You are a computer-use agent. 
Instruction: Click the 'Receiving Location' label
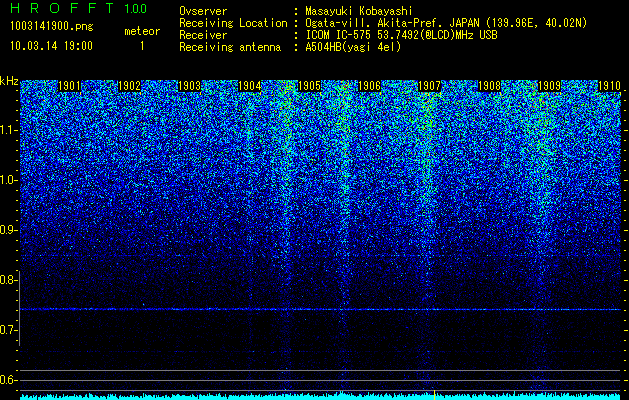233,23
